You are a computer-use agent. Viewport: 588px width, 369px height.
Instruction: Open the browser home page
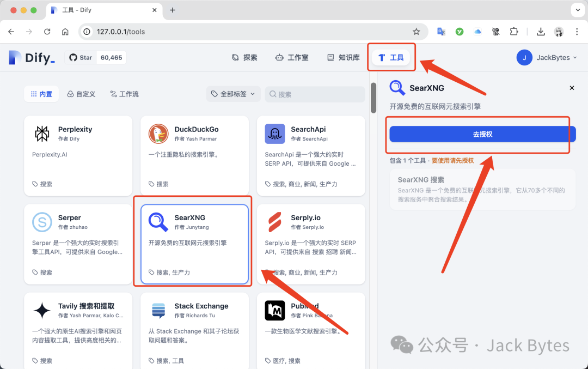[x=65, y=32]
